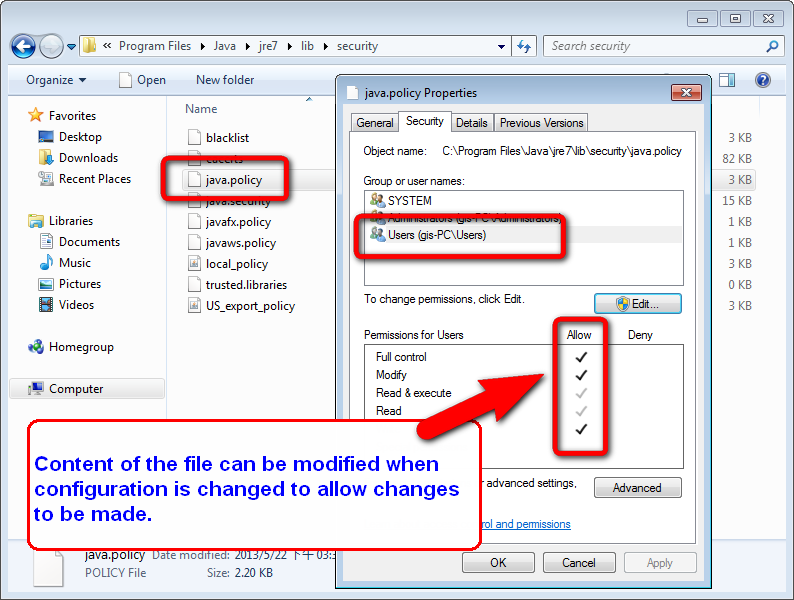Open the recent pages dropdown arrow
The height and width of the screenshot is (600, 794).
(x=71, y=47)
